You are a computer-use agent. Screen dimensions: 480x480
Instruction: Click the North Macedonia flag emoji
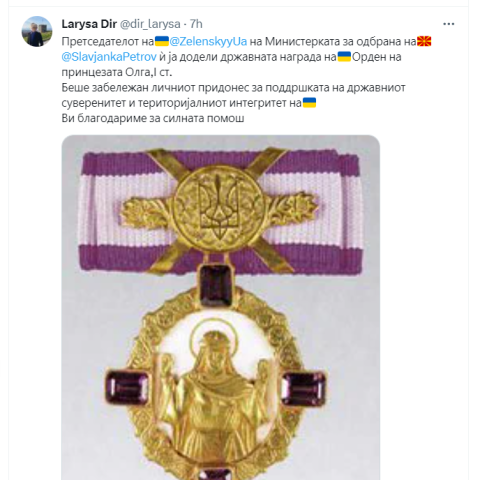coord(424,41)
